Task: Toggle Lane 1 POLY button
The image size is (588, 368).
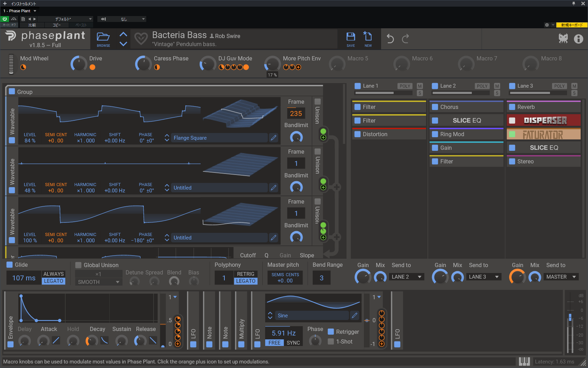Action: coord(405,86)
